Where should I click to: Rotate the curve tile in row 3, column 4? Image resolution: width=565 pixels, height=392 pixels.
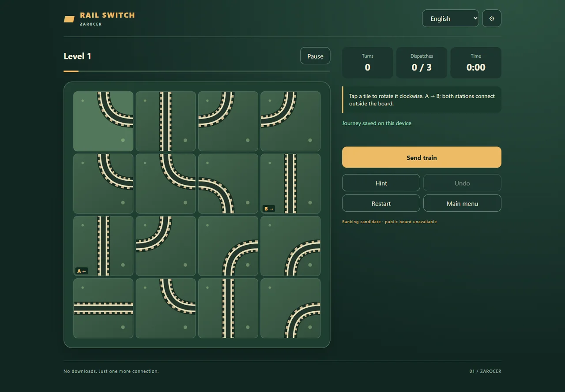click(x=290, y=246)
